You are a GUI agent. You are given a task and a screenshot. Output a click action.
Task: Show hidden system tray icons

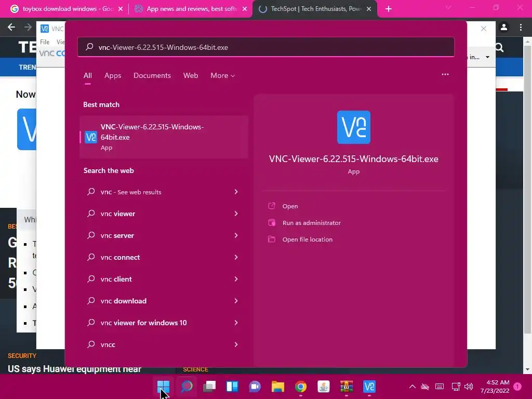pyautogui.click(x=412, y=387)
